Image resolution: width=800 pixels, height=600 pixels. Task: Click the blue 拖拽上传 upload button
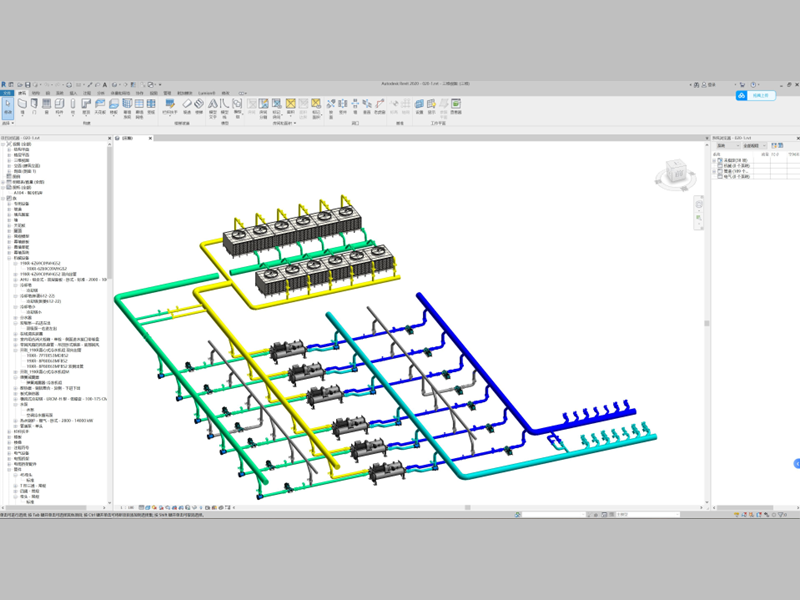[x=756, y=96]
